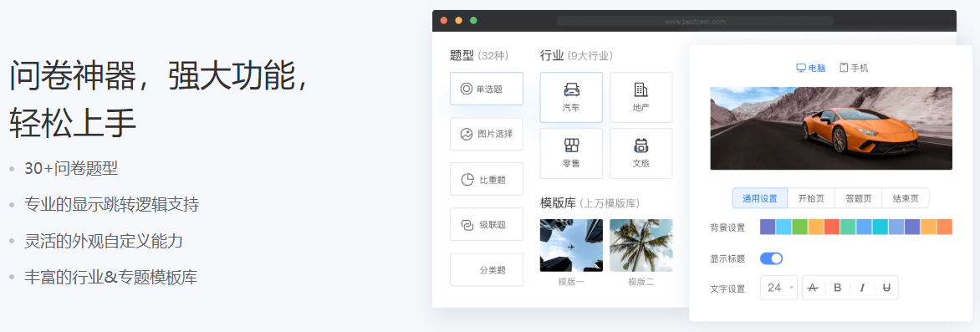Click the 行业 (9大行业) heading
This screenshot has height=332, width=980.
575,56
